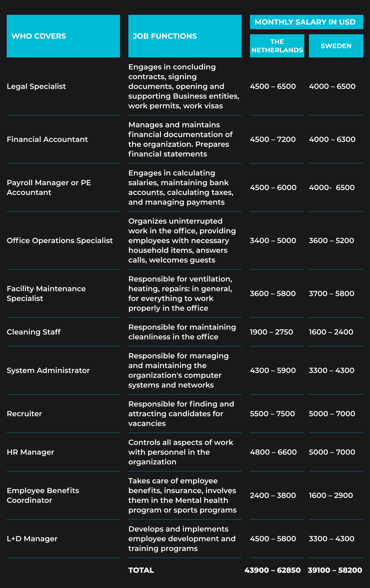Screen dimensions: 370x588
Task: Click the SWEDEN column header
Action: click(336, 46)
